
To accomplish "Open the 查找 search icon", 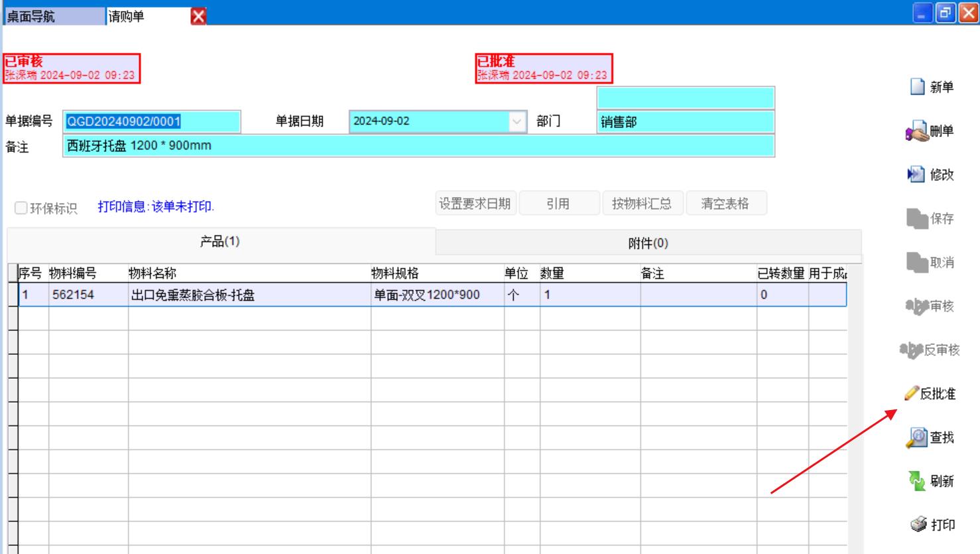I will point(917,438).
